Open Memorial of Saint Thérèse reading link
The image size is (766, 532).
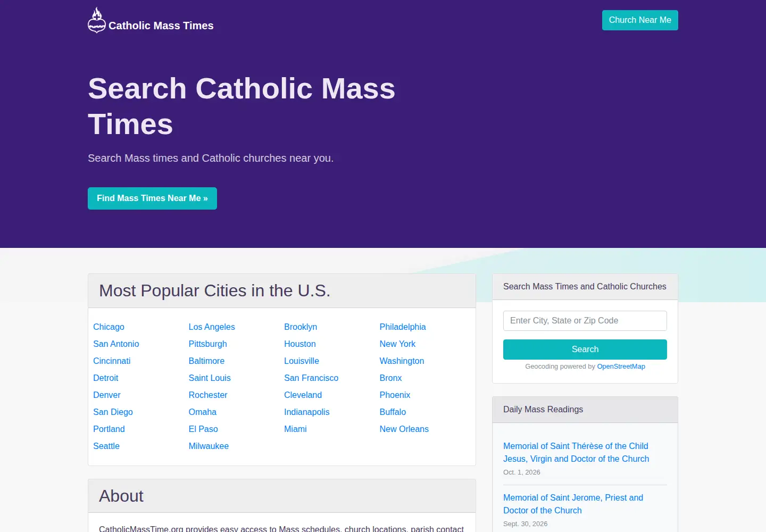coord(576,453)
